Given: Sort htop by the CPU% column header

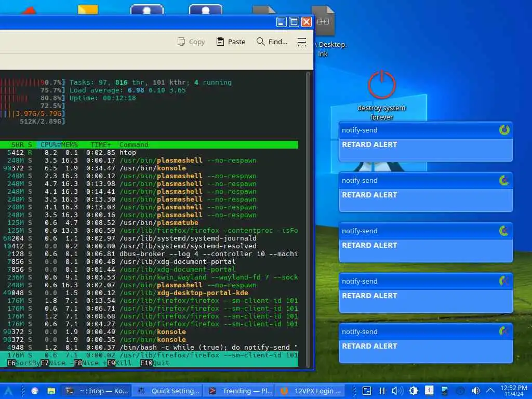Looking at the screenshot, I should click(50, 145).
